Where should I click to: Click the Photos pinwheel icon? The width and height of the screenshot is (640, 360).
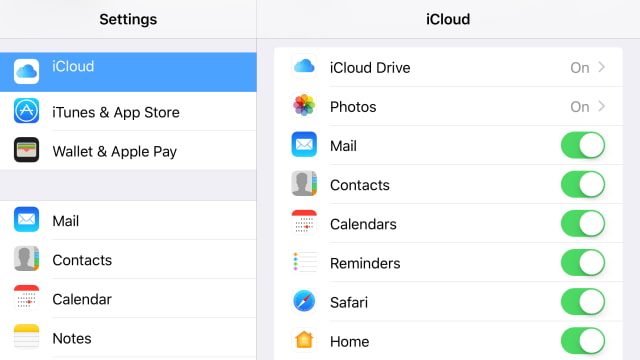pos(304,105)
